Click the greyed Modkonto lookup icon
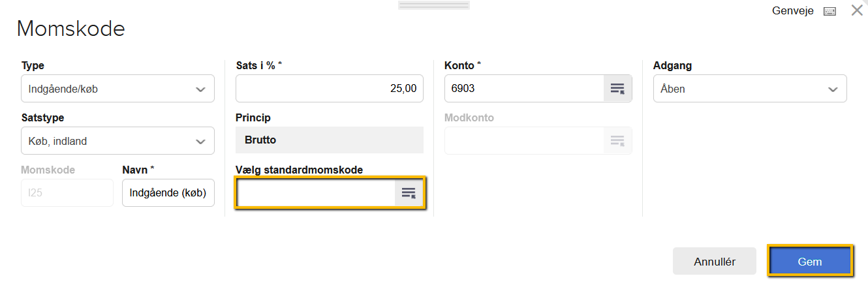 pyautogui.click(x=617, y=140)
